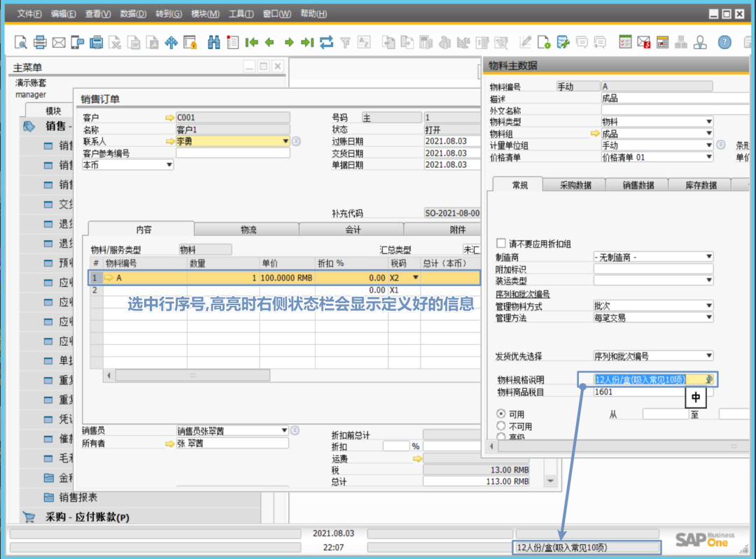Switch to the 物流 tab in sales order
Screen dimensions: 756x559
(x=248, y=230)
